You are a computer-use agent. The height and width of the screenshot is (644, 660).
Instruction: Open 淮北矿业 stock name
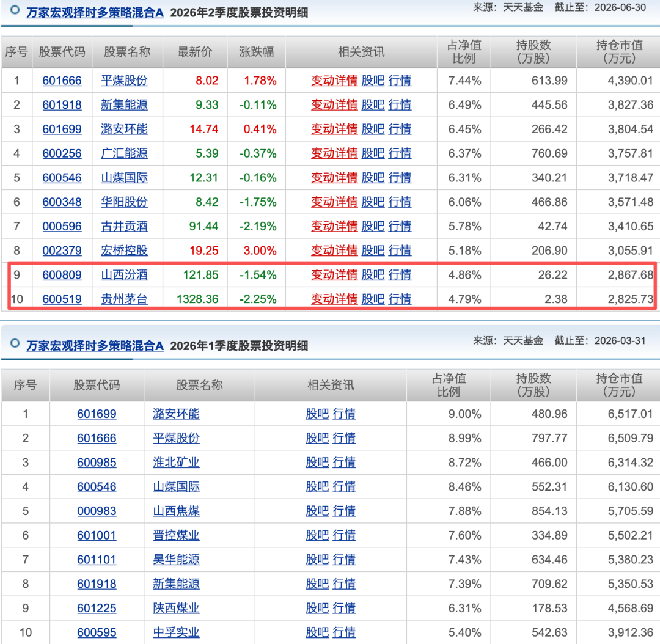(x=176, y=463)
